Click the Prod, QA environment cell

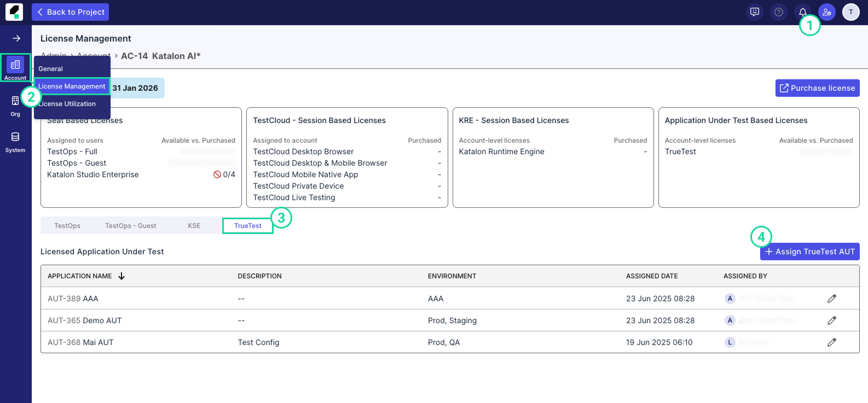click(444, 342)
